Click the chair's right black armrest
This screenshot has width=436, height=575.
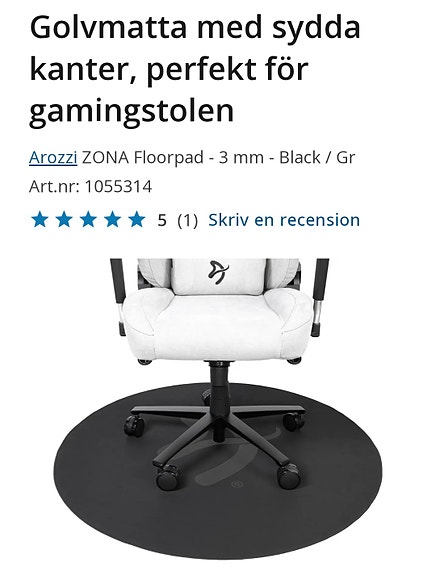click(319, 296)
